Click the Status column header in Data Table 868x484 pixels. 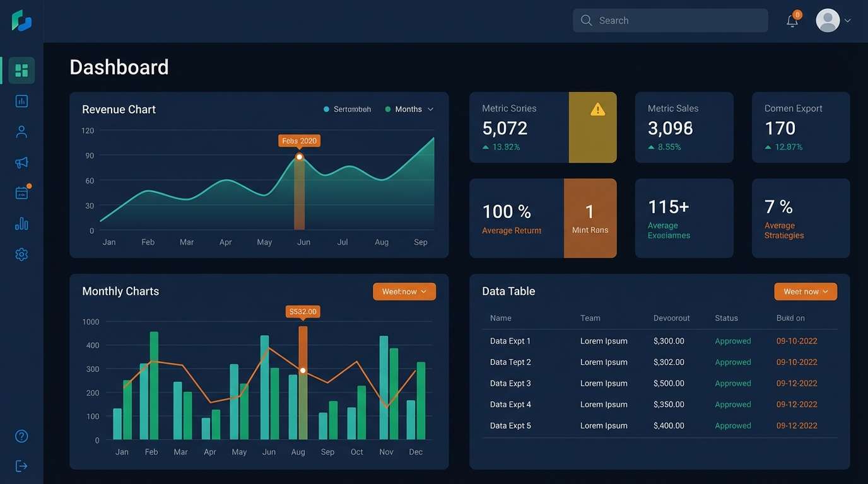click(x=726, y=318)
